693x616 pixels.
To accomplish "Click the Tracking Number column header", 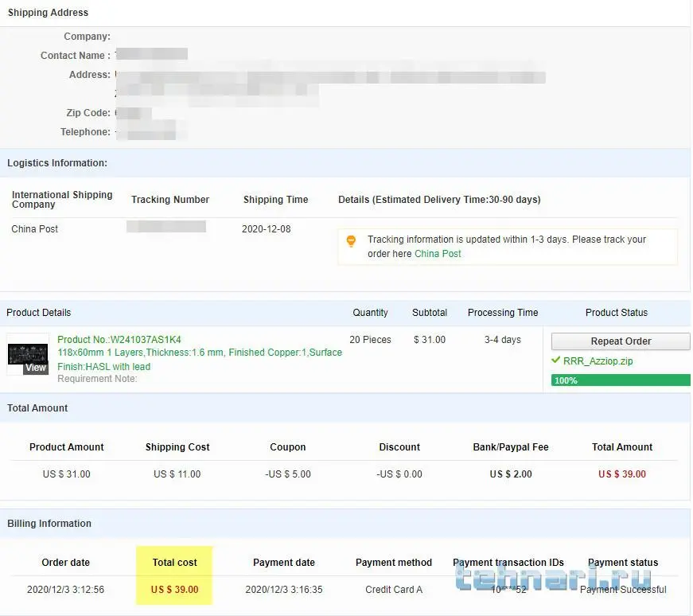I will (x=170, y=200).
